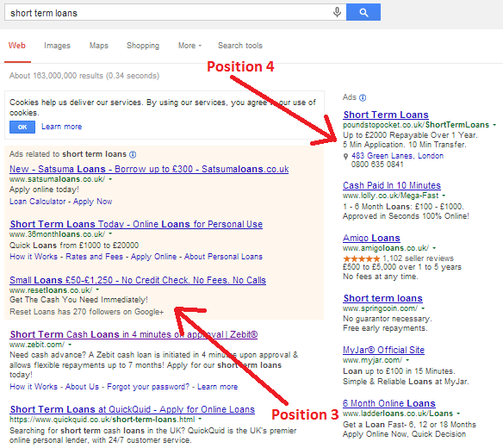Viewport: 503px width, 448px height.
Task: Click the Loan Calculator sitelink
Action: click(38, 202)
